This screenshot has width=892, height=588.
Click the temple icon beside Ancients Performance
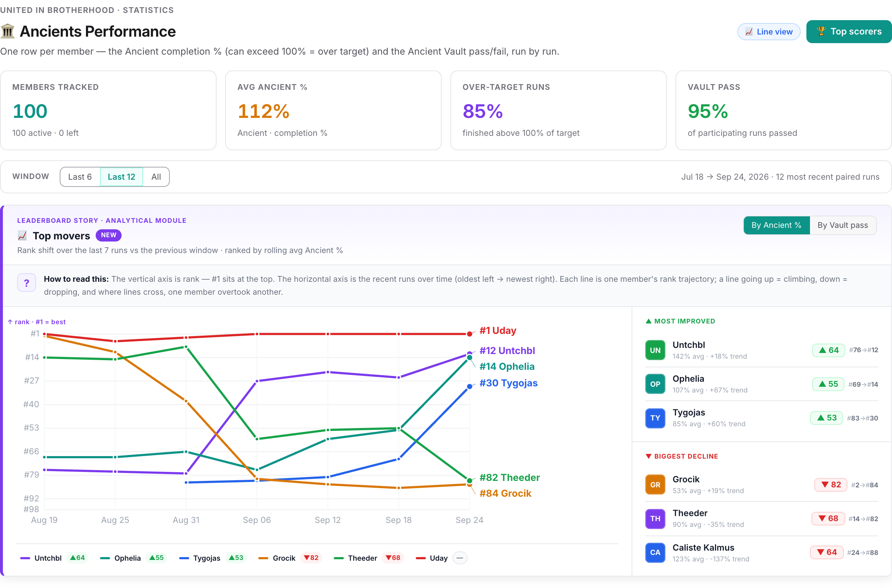coord(8,31)
